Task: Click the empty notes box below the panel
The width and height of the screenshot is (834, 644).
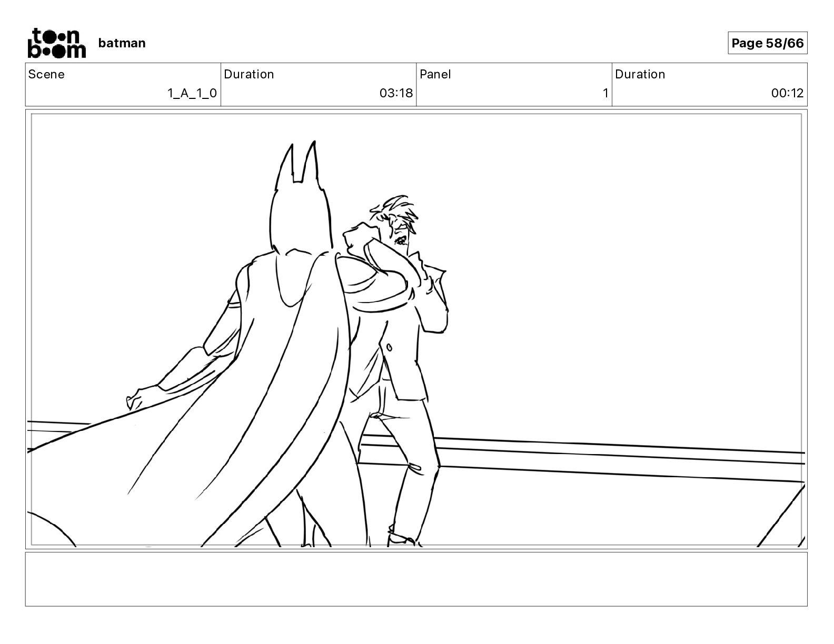Action: click(x=416, y=579)
